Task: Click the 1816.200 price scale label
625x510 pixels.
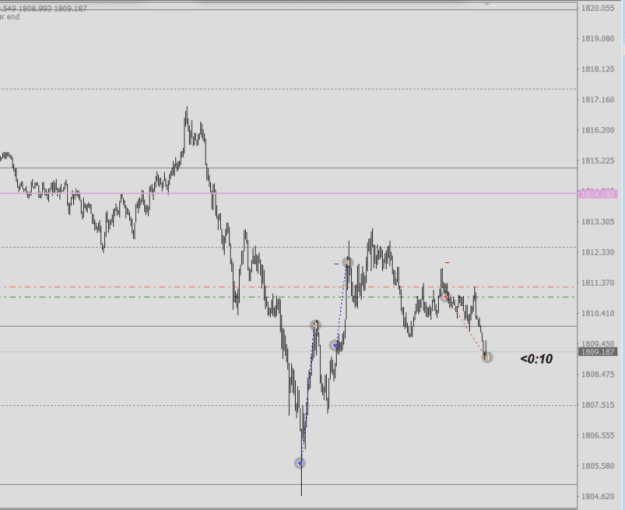Action: [x=597, y=130]
